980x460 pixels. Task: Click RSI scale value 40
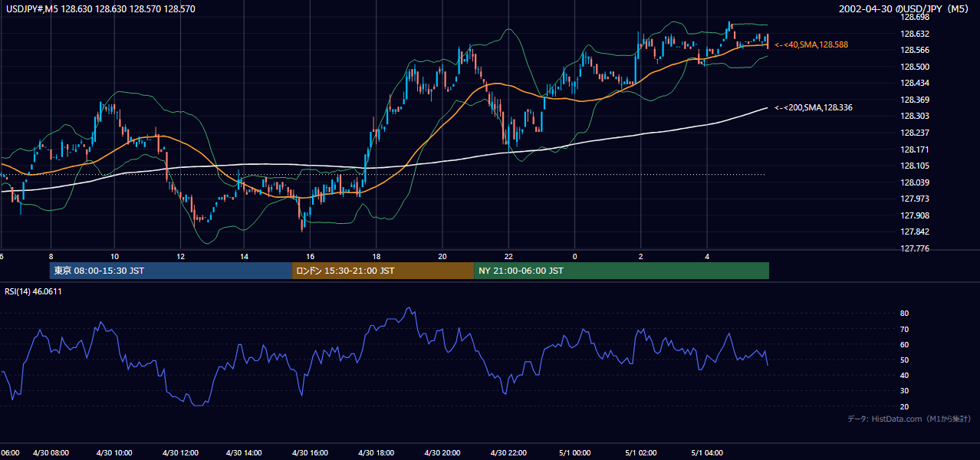click(904, 375)
